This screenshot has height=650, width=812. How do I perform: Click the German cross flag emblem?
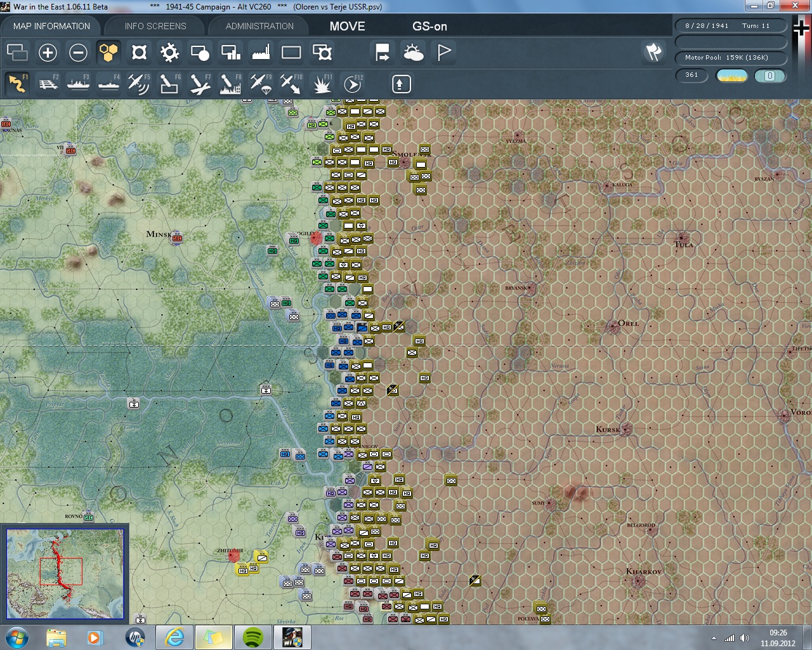(801, 29)
